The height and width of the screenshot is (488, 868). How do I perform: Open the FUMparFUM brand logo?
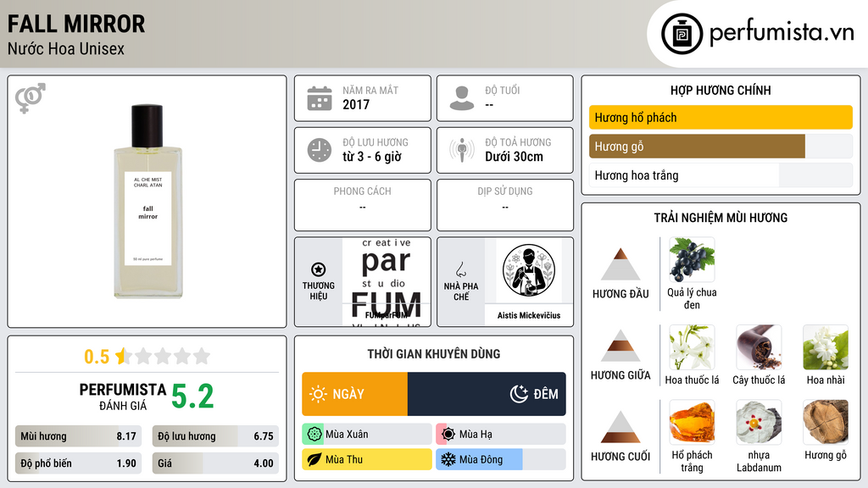[x=387, y=282]
